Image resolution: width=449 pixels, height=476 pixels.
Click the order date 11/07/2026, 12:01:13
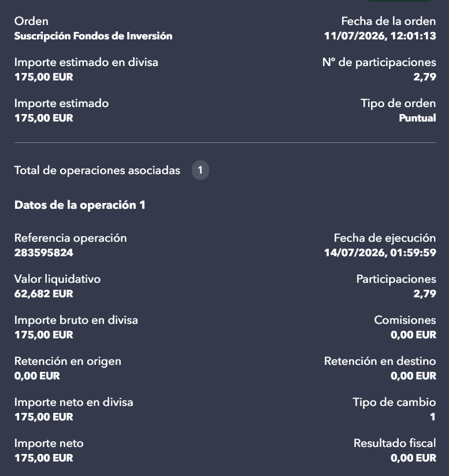tap(380, 36)
